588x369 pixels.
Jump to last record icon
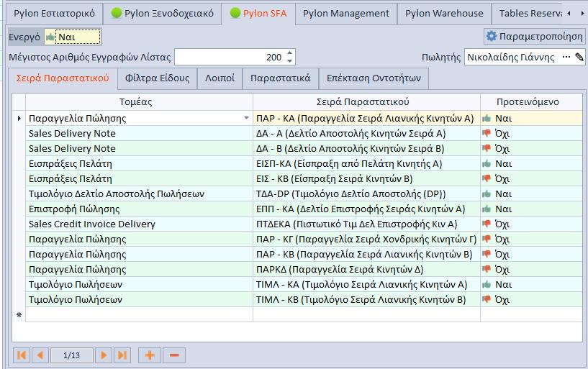122,355
